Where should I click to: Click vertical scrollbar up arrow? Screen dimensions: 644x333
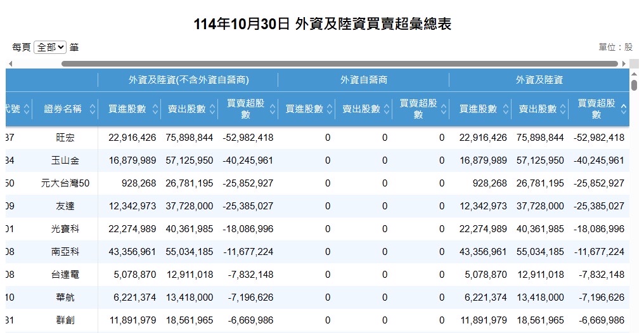coord(634,75)
